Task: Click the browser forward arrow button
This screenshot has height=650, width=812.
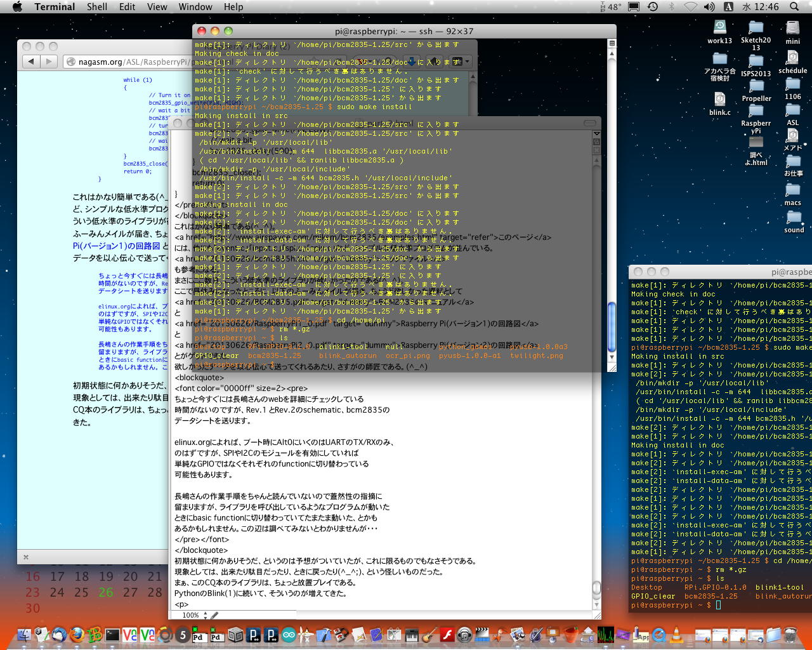Action: click(48, 62)
